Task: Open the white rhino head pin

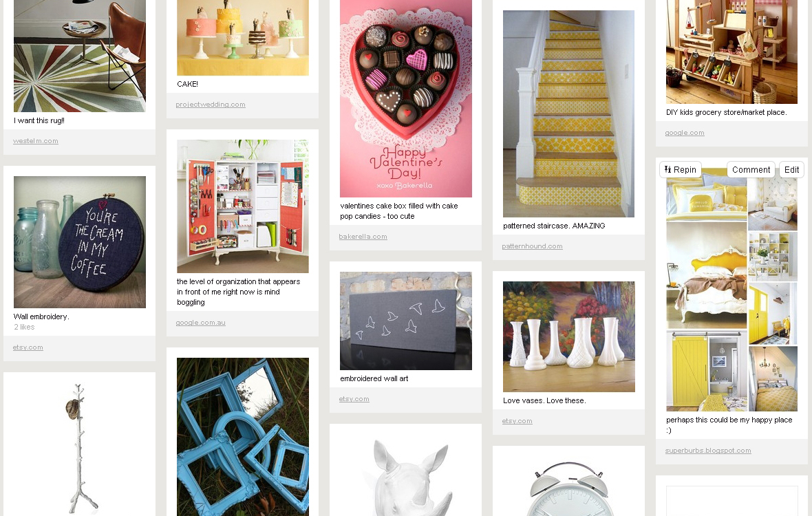Action: [x=405, y=475]
